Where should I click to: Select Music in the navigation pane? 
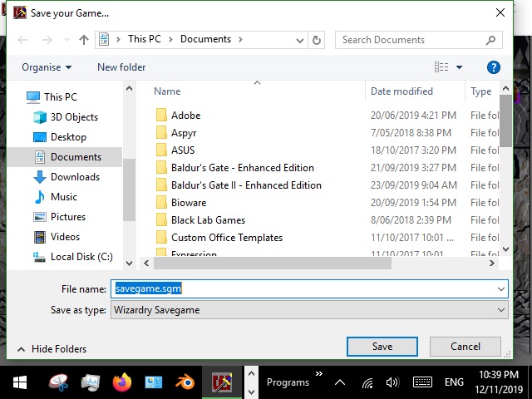pos(56,197)
